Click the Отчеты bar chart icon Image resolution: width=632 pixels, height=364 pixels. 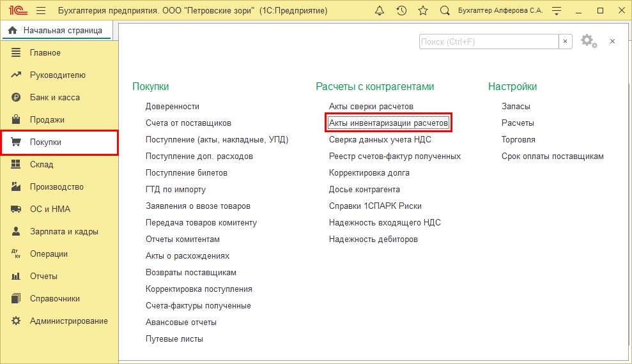[x=16, y=277]
